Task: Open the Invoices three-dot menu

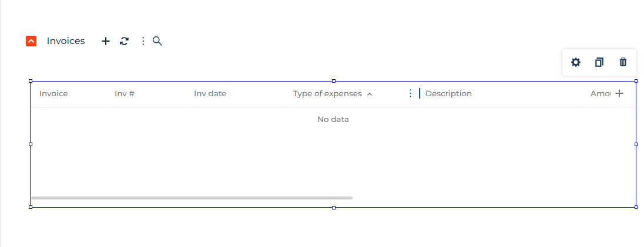Action: tap(143, 41)
